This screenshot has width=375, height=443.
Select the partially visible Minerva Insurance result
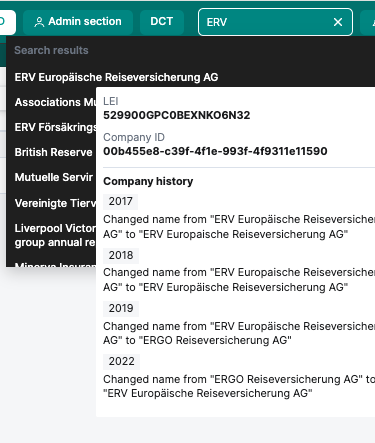[55, 264]
